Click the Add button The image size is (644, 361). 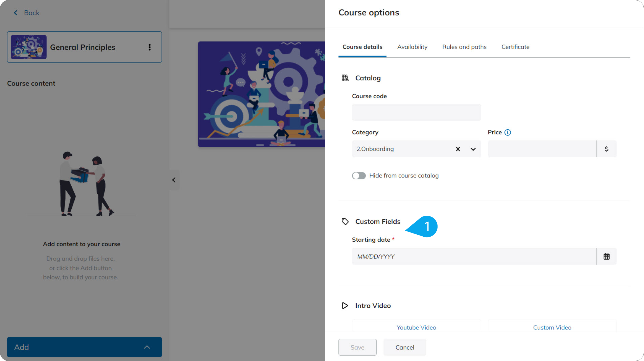84,347
